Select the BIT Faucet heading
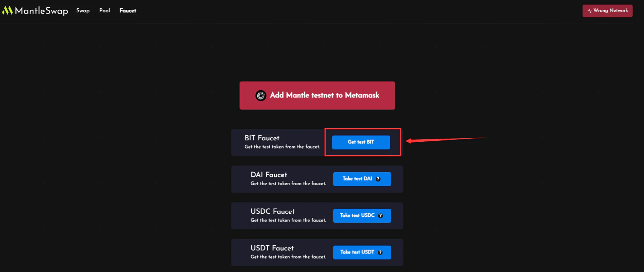 (262, 138)
